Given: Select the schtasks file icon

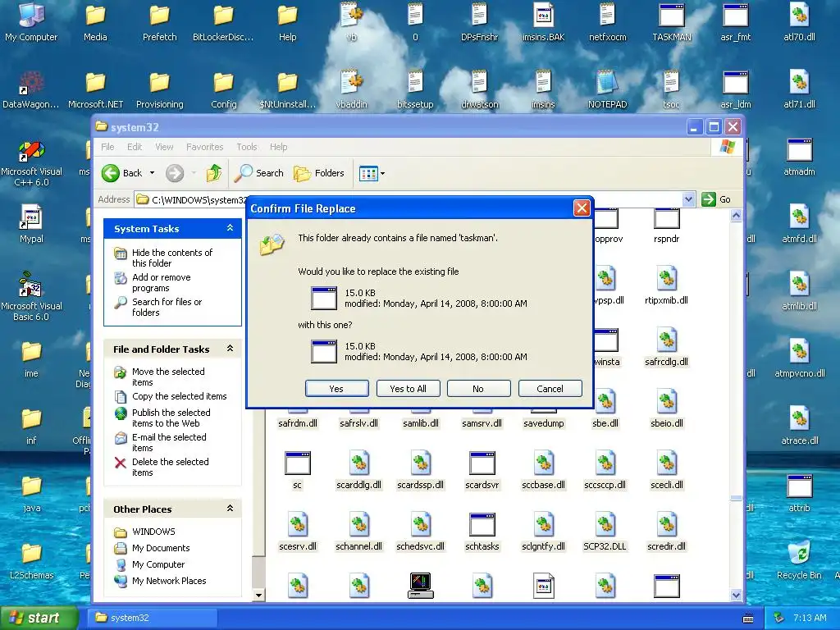Looking at the screenshot, I should [x=482, y=525].
